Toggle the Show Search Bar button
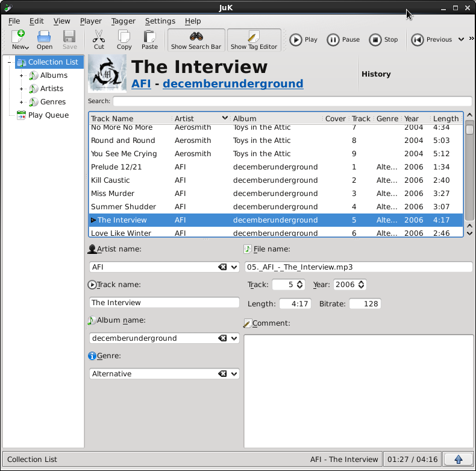The width and height of the screenshot is (476, 471). [x=196, y=40]
